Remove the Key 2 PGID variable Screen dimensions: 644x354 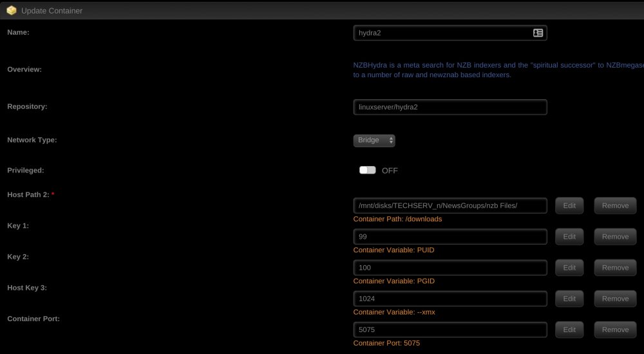[x=615, y=268]
